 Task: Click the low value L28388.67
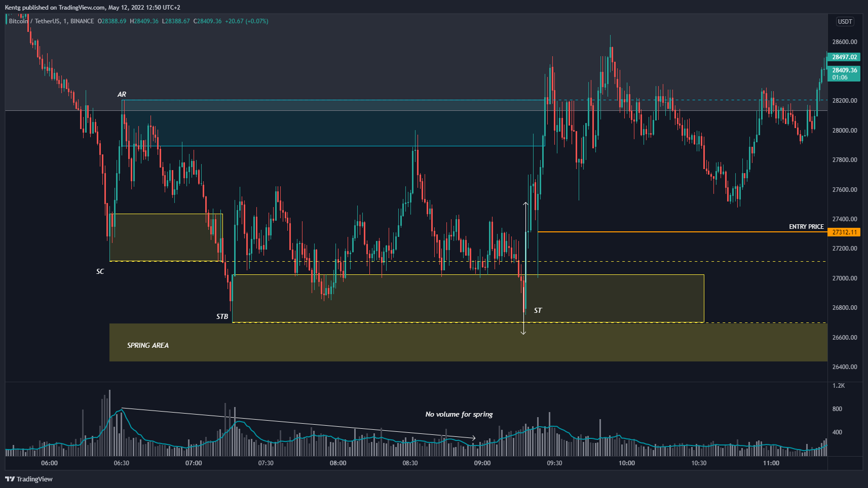176,21
